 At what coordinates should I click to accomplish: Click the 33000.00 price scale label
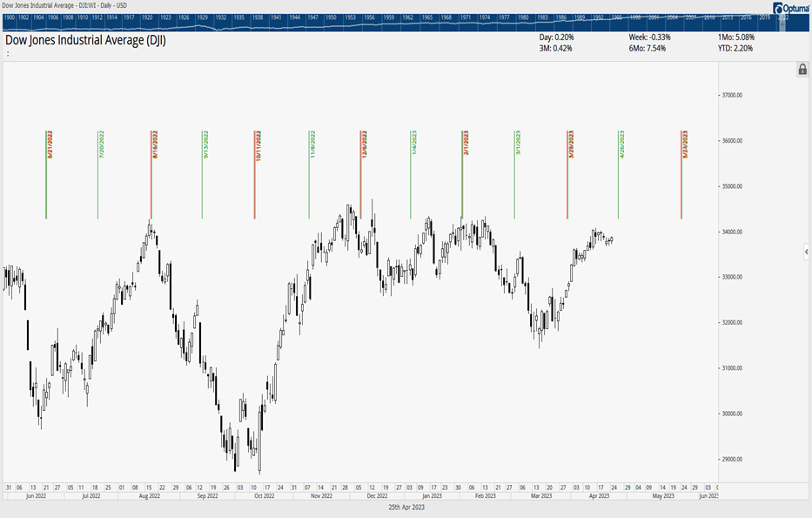[x=732, y=277]
